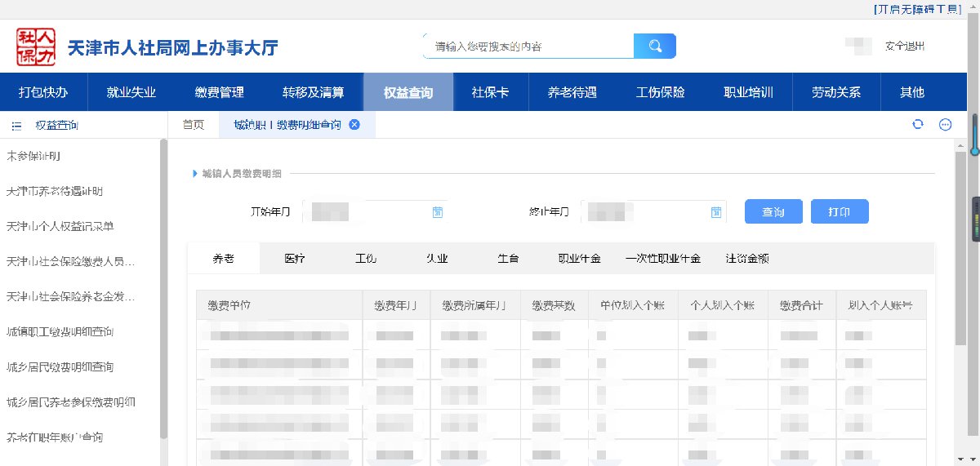The width and height of the screenshot is (980, 466).
Task: Toggle the 权益查询 sidebar menu icon
Action: click(x=16, y=126)
